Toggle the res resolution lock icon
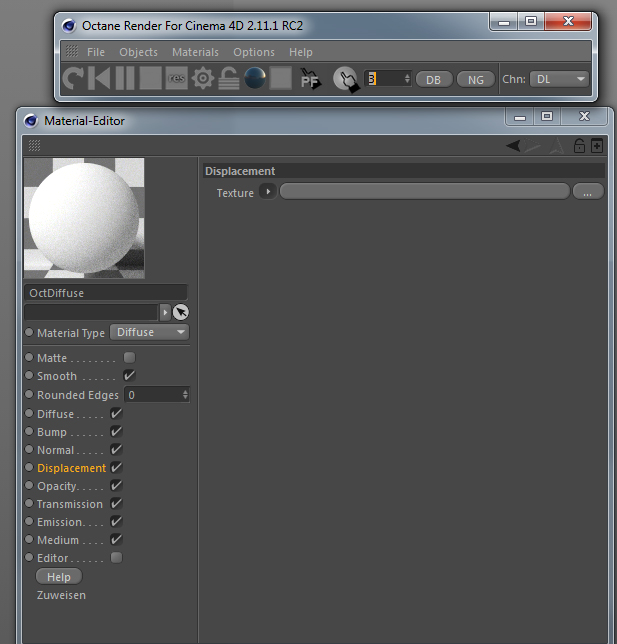The image size is (617, 644). click(x=177, y=78)
